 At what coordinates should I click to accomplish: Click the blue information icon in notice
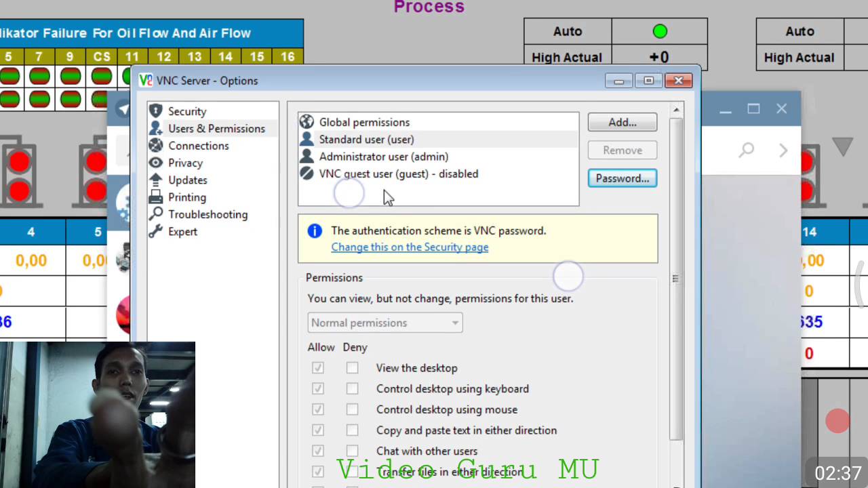pos(315,231)
